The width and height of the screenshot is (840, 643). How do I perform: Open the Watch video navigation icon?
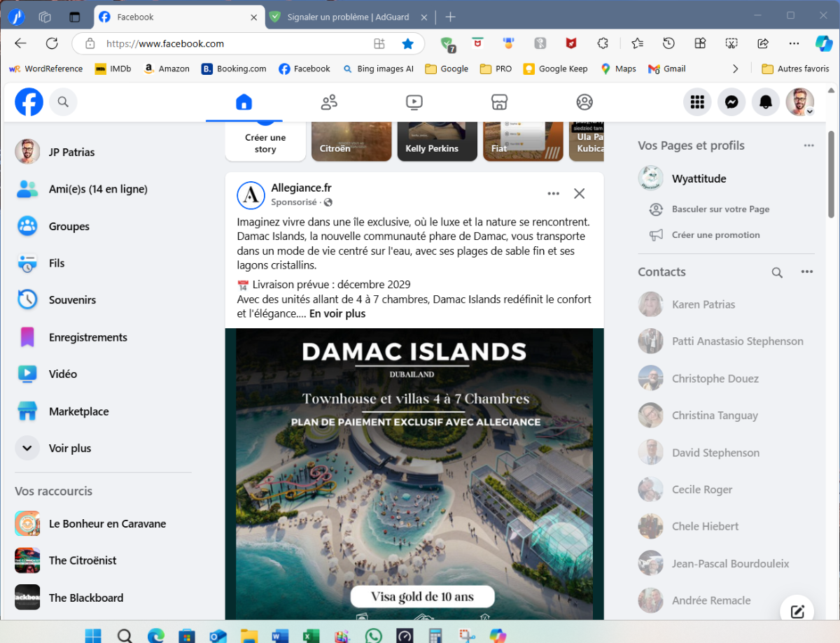(414, 101)
